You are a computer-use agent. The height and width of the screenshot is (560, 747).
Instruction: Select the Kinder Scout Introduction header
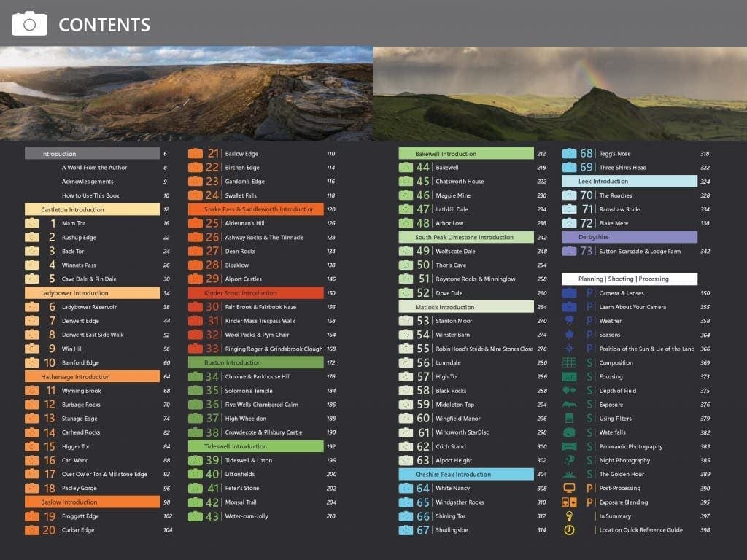255,293
